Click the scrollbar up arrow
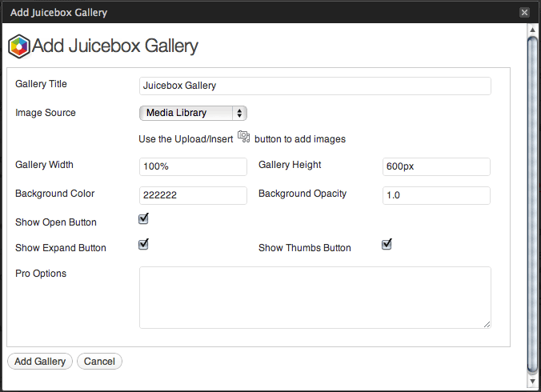 coord(533,30)
